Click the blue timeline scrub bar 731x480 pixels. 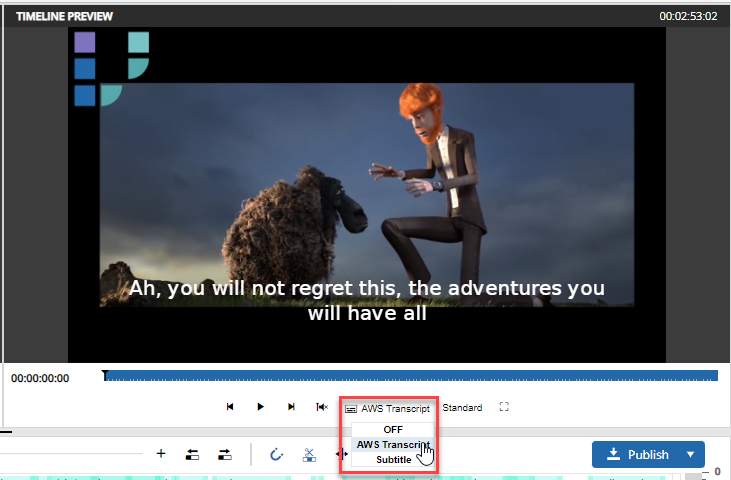(410, 376)
